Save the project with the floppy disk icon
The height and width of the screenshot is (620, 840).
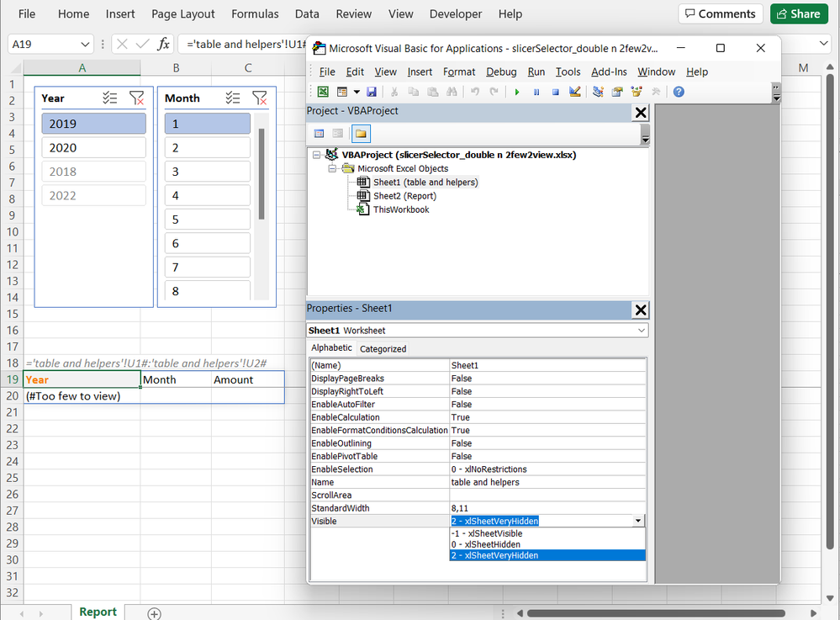tap(372, 92)
